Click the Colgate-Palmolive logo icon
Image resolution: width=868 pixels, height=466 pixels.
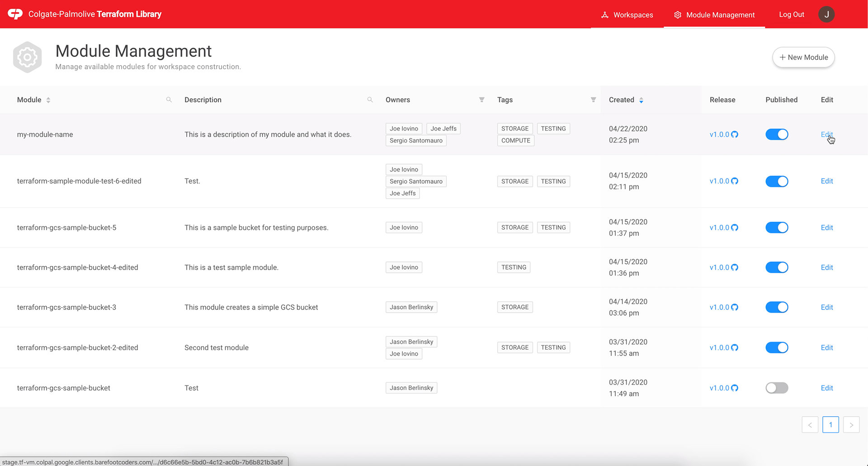pyautogui.click(x=15, y=14)
